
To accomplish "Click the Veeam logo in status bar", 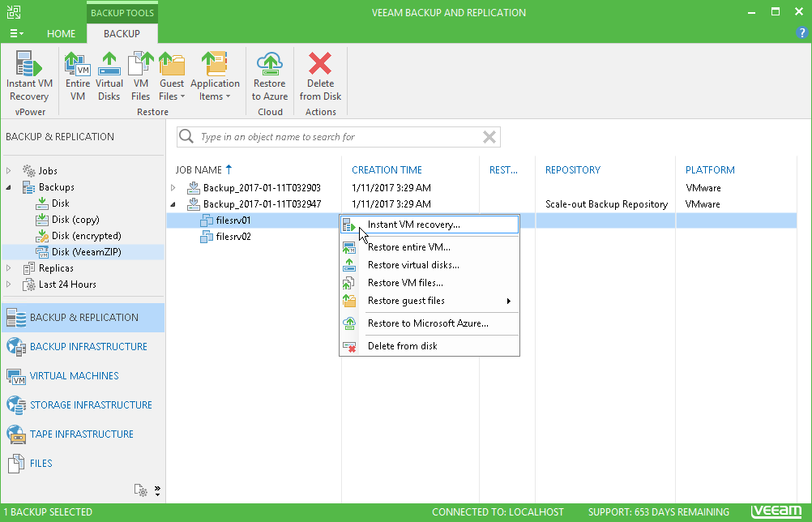I will (x=776, y=511).
